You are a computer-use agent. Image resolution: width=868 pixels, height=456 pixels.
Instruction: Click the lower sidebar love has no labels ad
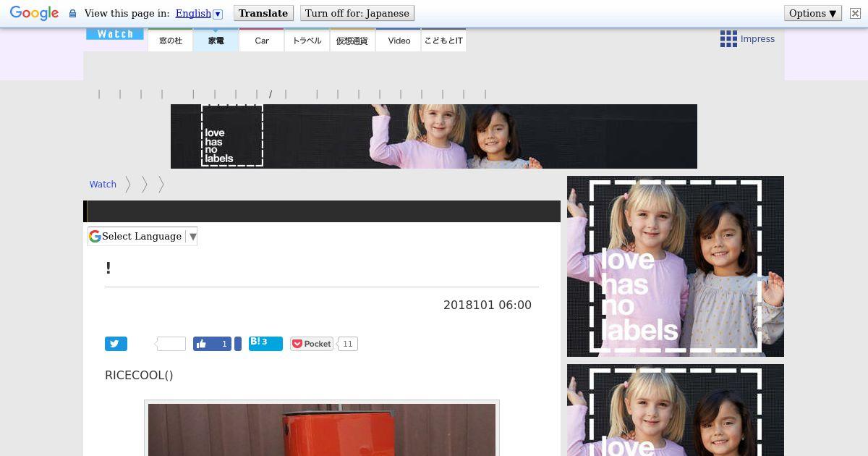(676, 410)
